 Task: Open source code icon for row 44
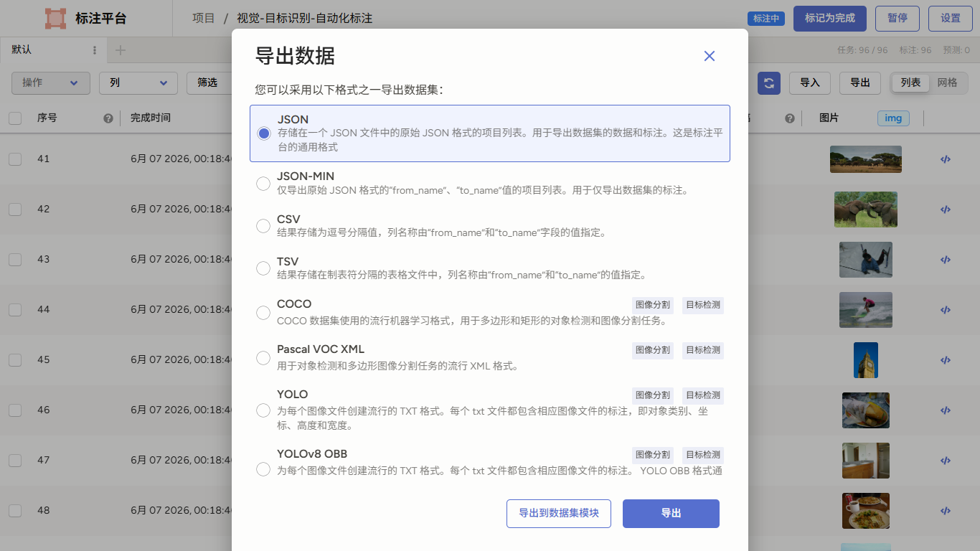pyautogui.click(x=946, y=310)
